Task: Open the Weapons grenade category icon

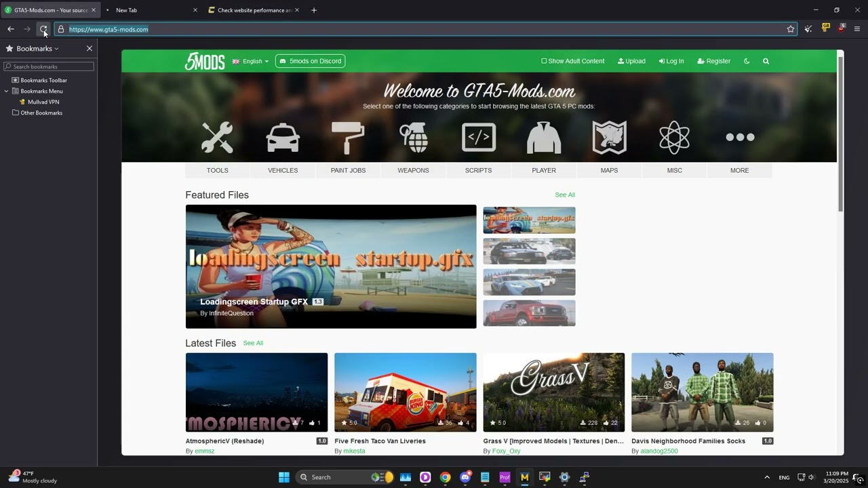Action: 413,138
